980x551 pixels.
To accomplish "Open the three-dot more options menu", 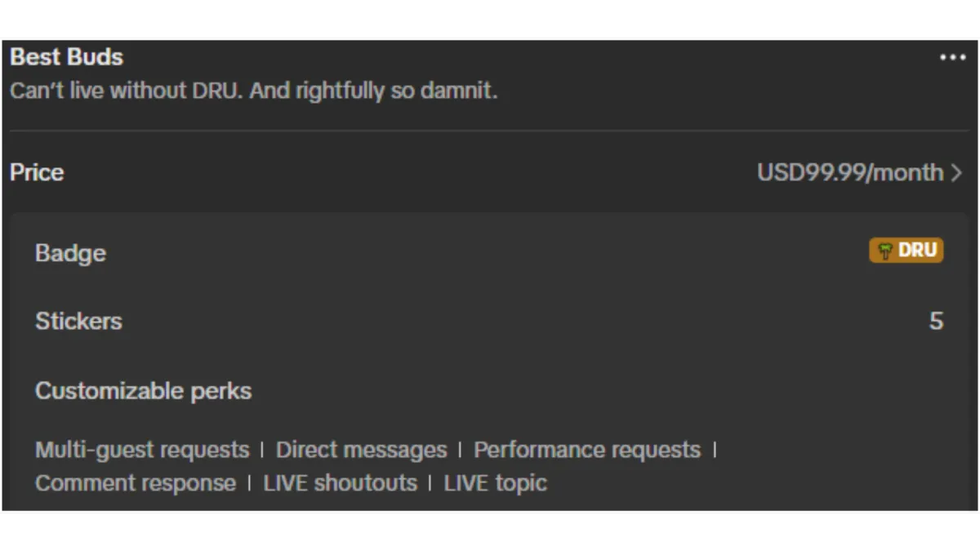I will [952, 58].
